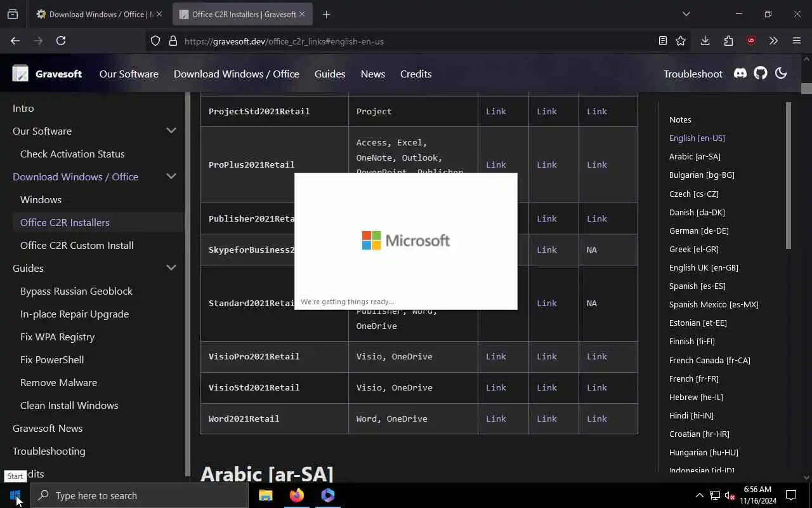Click the Firefox taskbar icon

coord(296,495)
